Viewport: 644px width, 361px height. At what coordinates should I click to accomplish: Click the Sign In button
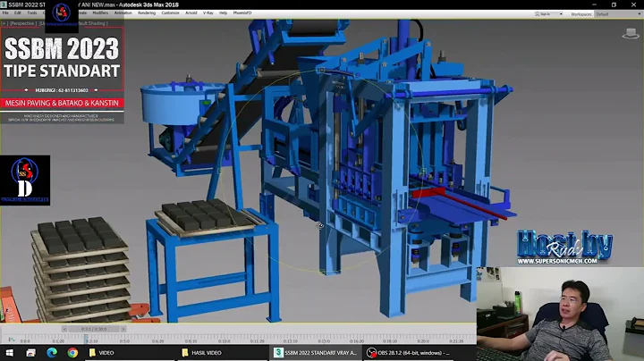pos(543,14)
